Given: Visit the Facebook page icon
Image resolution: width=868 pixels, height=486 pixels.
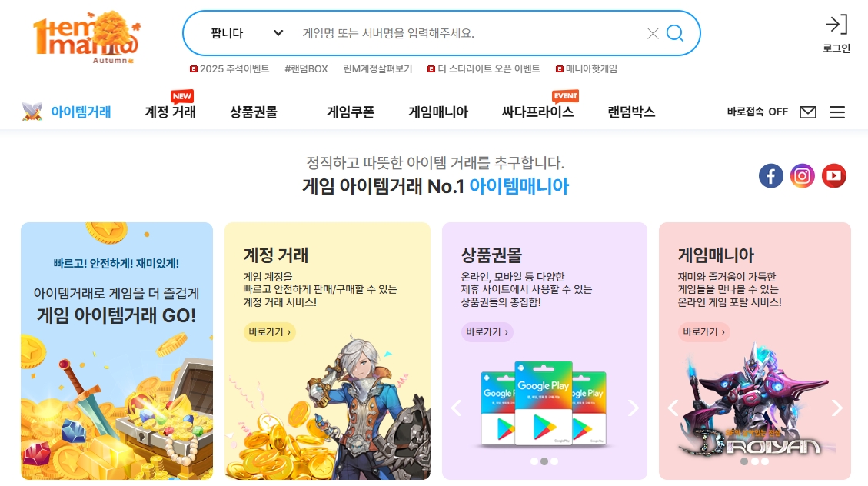Looking at the screenshot, I should (770, 176).
